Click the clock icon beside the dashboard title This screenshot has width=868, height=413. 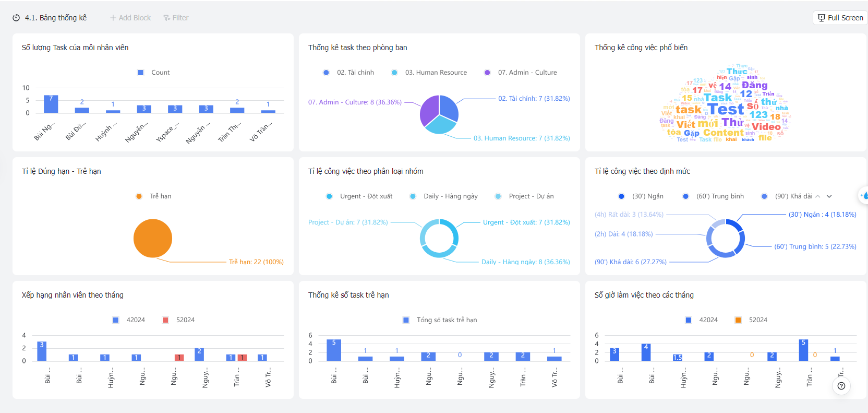(16, 18)
